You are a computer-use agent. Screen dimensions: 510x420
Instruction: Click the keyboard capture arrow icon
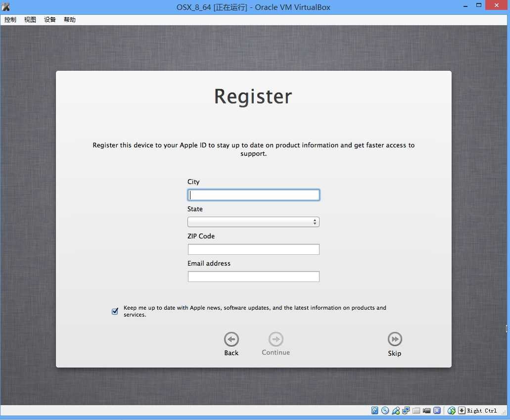pos(462,411)
